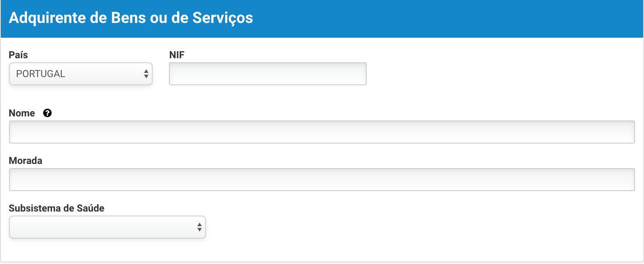This screenshot has width=644, height=264.
Task: Click the Subsistema de Saúde label
Action: (x=57, y=208)
